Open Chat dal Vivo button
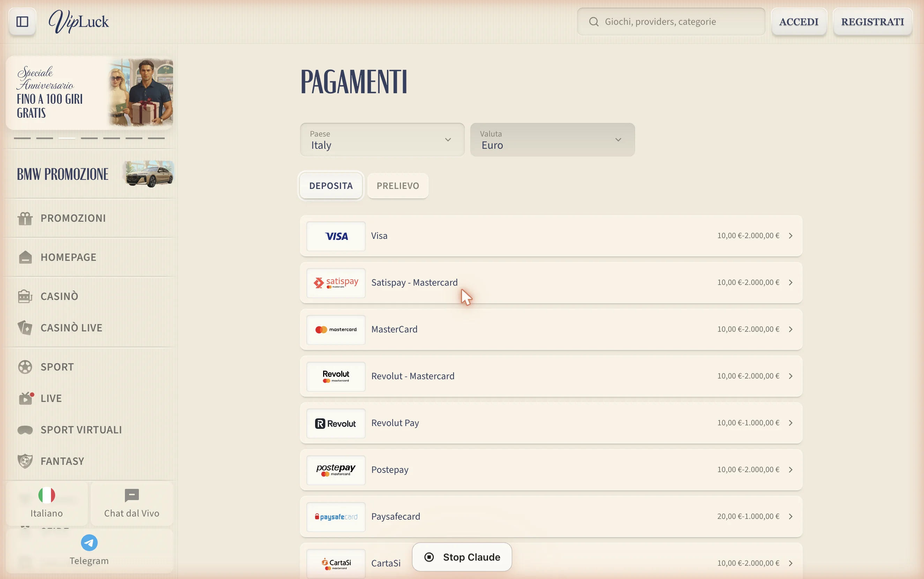 132,504
